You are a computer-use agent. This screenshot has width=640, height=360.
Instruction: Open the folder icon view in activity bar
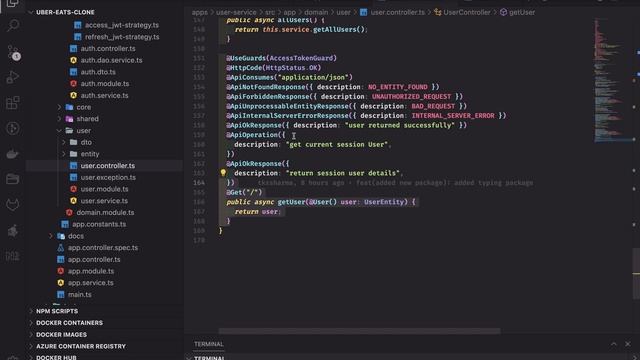coord(13,179)
